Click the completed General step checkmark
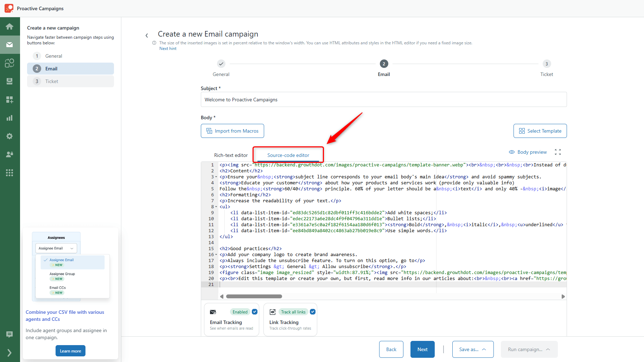Image resolution: width=644 pixels, height=362 pixels. click(221, 64)
